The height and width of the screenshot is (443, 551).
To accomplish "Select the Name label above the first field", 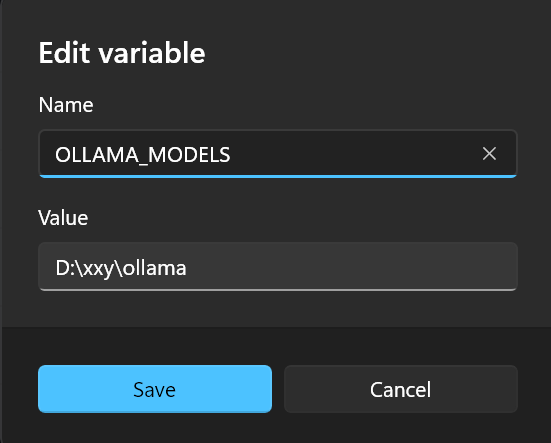I will point(66,105).
